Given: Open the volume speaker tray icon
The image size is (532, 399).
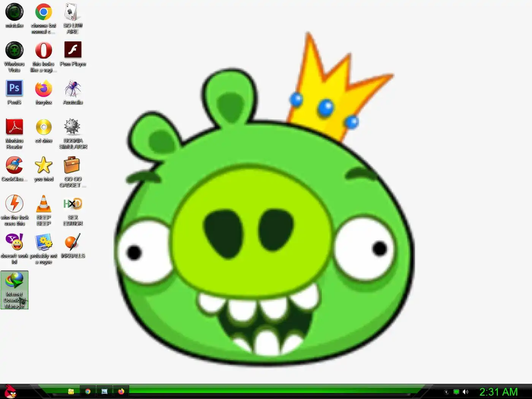Looking at the screenshot, I should coord(465,392).
